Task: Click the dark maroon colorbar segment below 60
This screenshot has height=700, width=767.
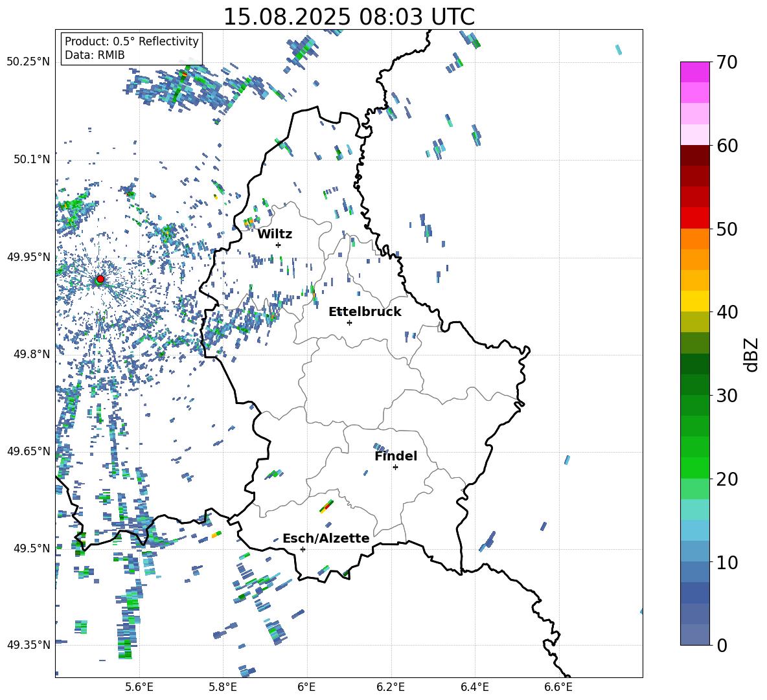Action: click(x=694, y=155)
